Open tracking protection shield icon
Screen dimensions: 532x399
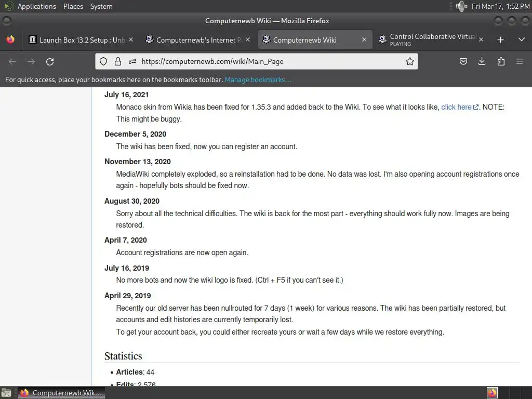pos(103,61)
